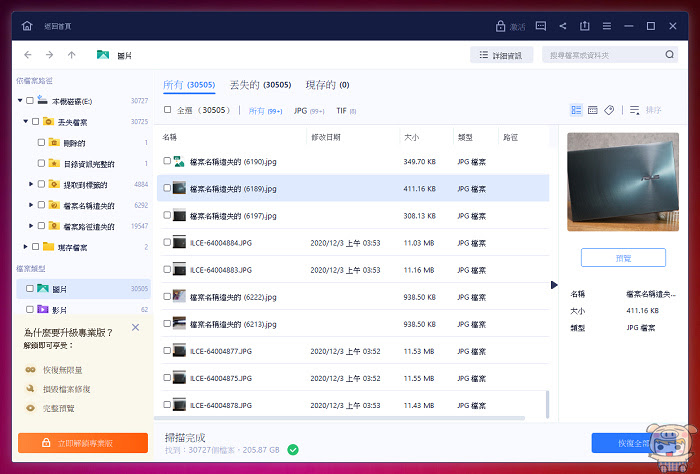The height and width of the screenshot is (474, 700).
Task: Switch to the list detail view icon
Action: 576,110
